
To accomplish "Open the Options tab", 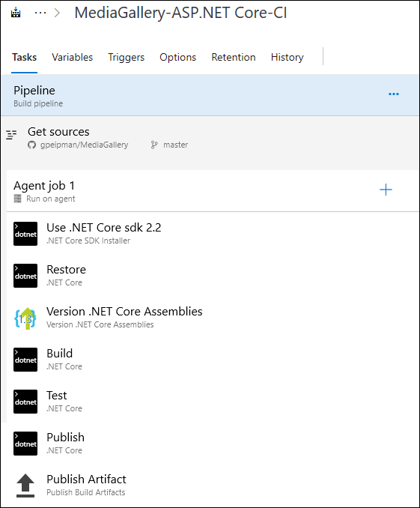I will pos(177,58).
